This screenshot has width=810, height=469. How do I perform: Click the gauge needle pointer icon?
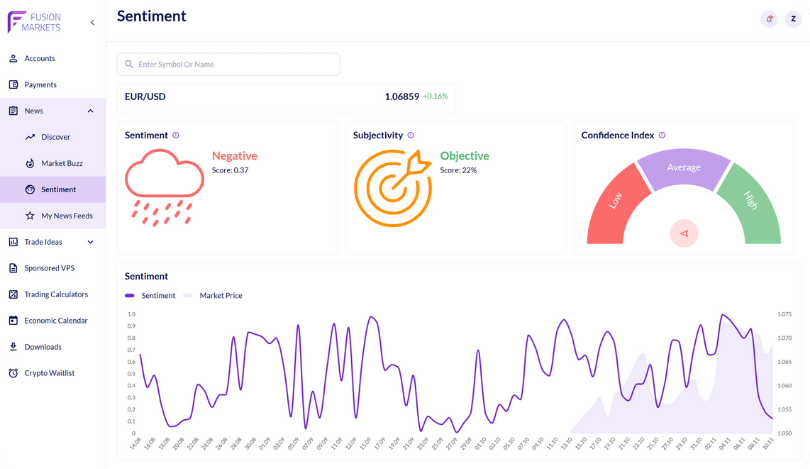pos(684,233)
